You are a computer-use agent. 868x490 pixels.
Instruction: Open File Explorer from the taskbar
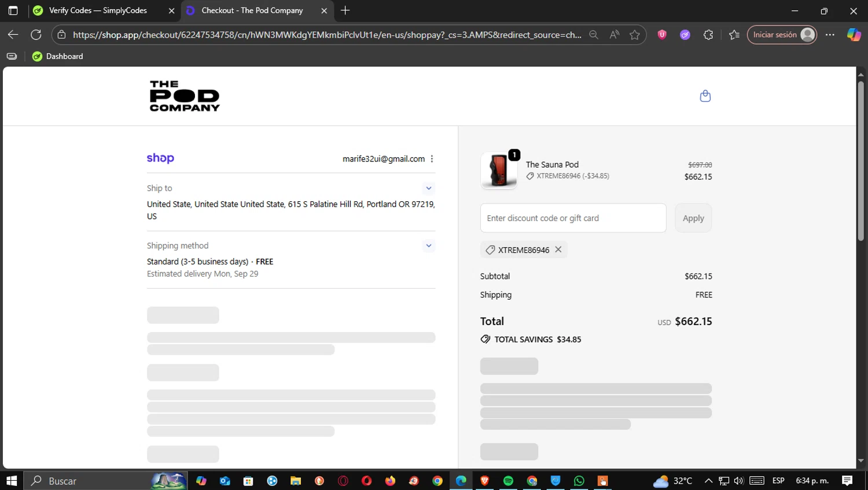[296, 481]
